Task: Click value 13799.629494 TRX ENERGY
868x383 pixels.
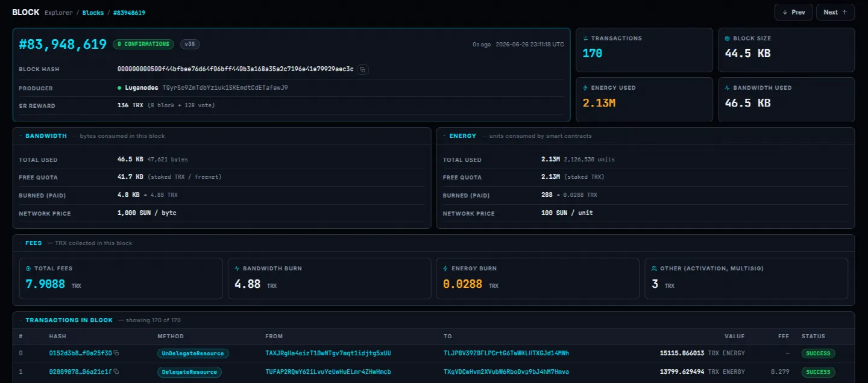Action: pos(702,372)
